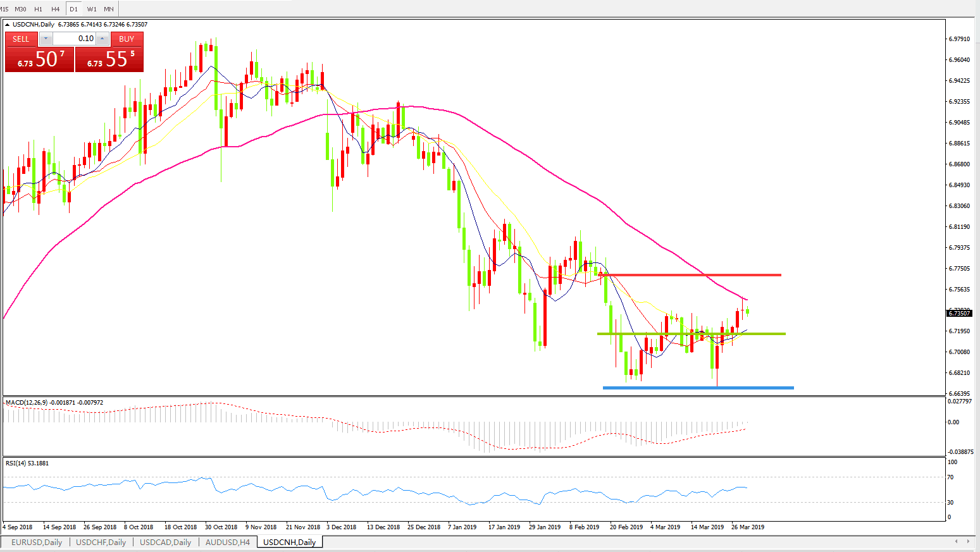Switch to AUDUSD,H4 chart tab

pyautogui.click(x=227, y=542)
